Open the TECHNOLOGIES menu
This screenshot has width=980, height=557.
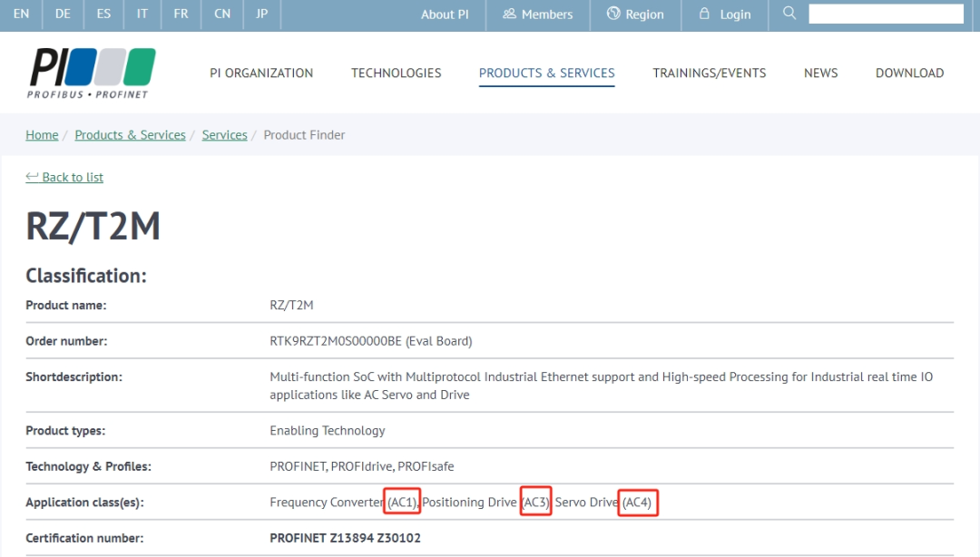point(397,73)
